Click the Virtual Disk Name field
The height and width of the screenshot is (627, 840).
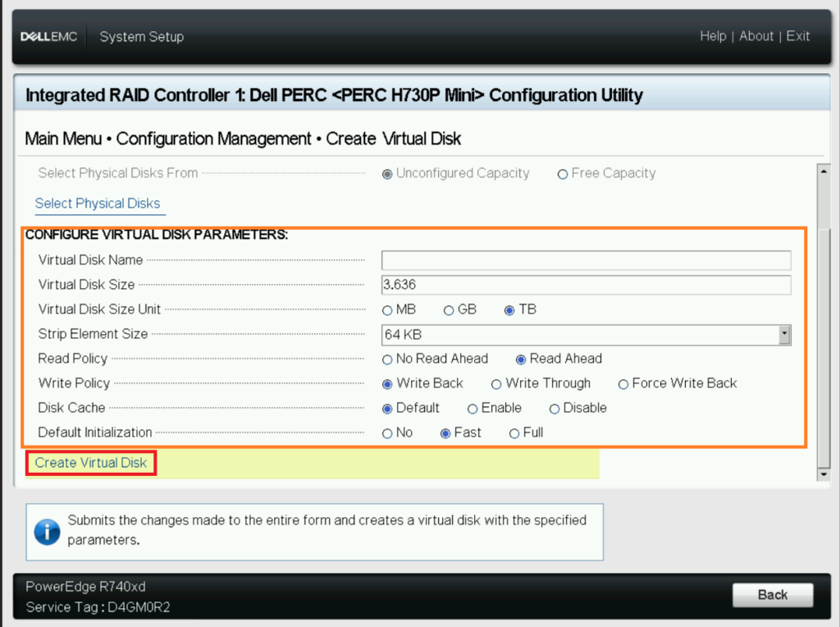click(x=586, y=260)
